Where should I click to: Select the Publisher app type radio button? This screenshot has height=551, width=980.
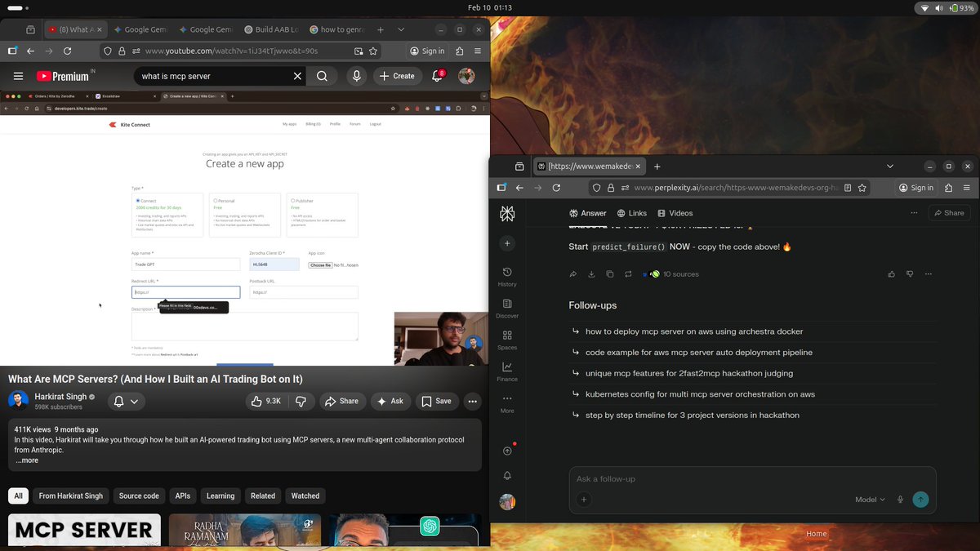point(293,201)
